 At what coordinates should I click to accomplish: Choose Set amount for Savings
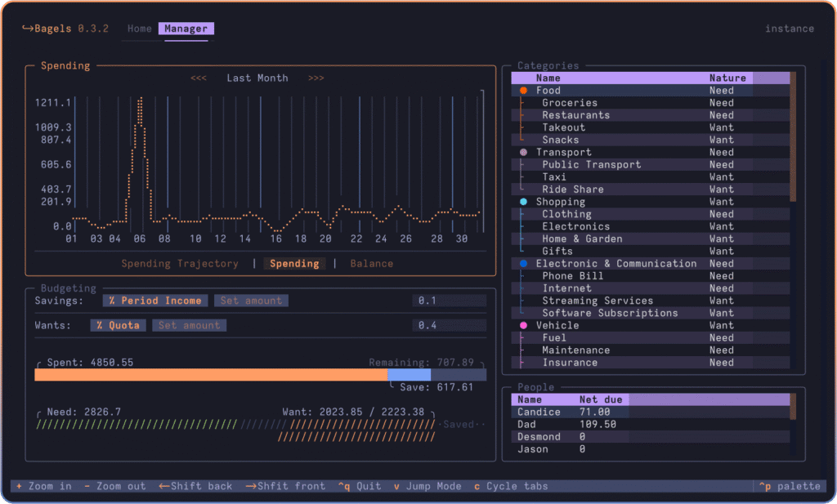pyautogui.click(x=251, y=301)
